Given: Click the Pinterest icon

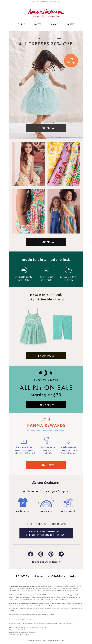Looking at the screenshot, I should [x=51, y=554].
